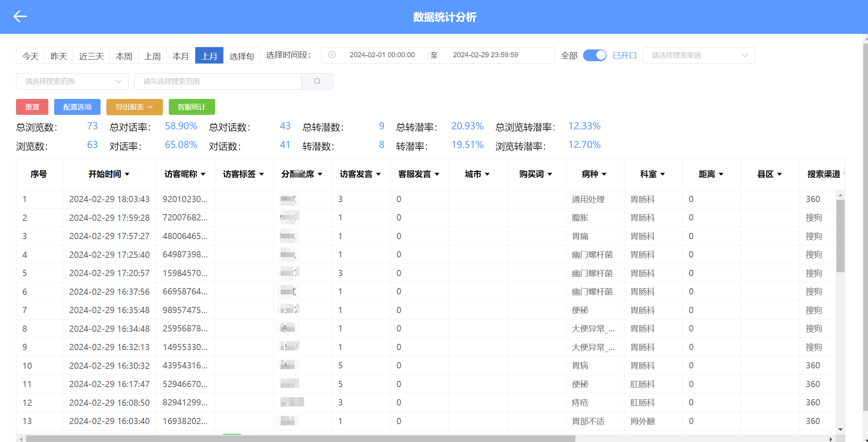Open 客服发言 column sort arrow
The height and width of the screenshot is (442, 868).
(x=437, y=174)
